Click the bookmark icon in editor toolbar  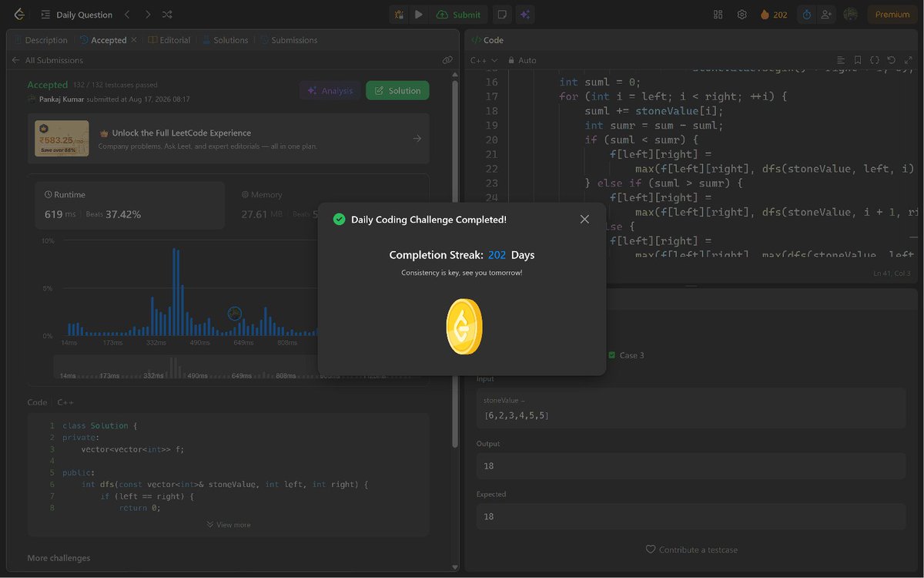858,60
